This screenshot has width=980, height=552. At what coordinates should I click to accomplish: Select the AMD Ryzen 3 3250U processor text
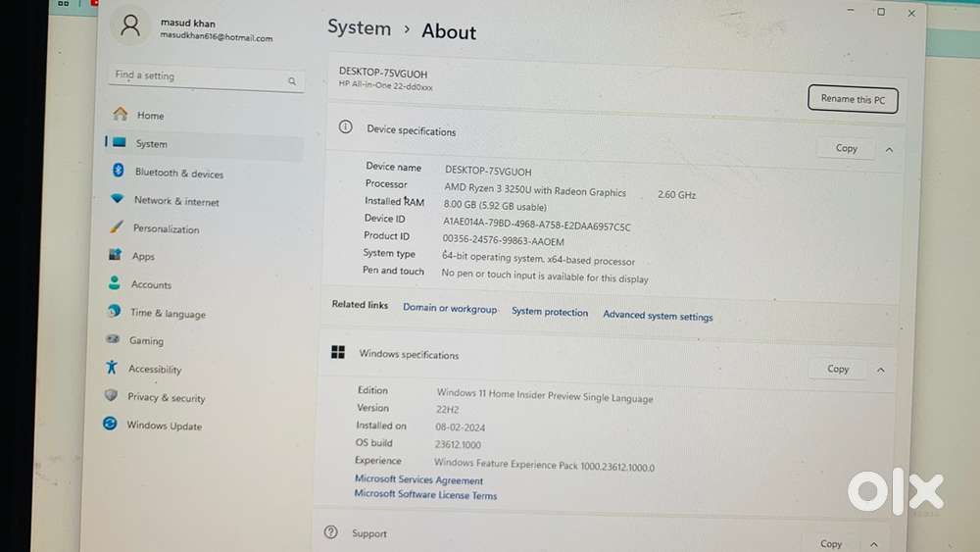coord(535,190)
